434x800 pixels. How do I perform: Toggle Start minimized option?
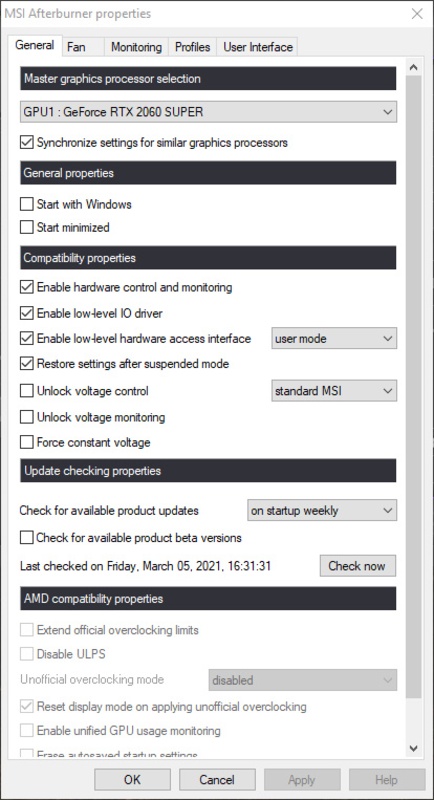(x=27, y=227)
